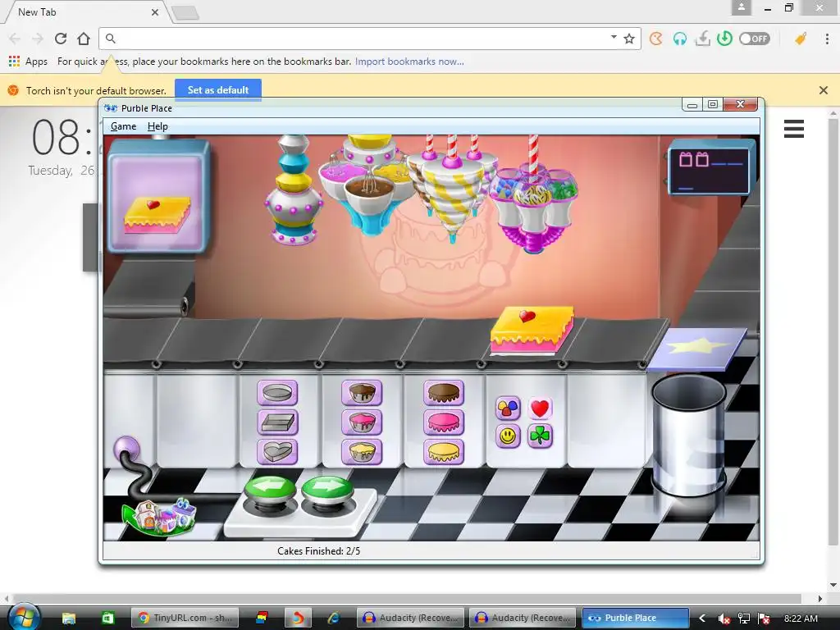840x630 pixels.
Task: Click Import bookmarks now link
Action: [409, 62]
